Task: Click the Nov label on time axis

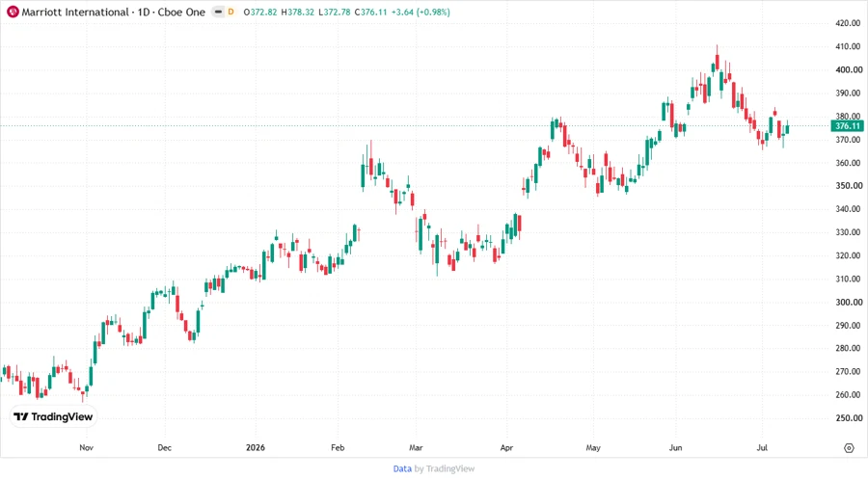Action: 87,447
